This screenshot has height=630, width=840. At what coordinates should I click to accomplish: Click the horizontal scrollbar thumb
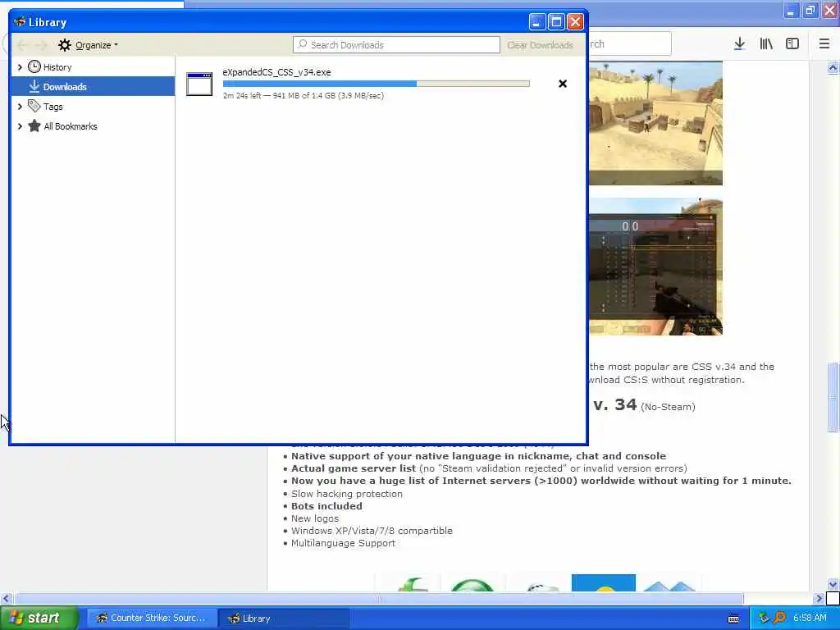click(379, 598)
